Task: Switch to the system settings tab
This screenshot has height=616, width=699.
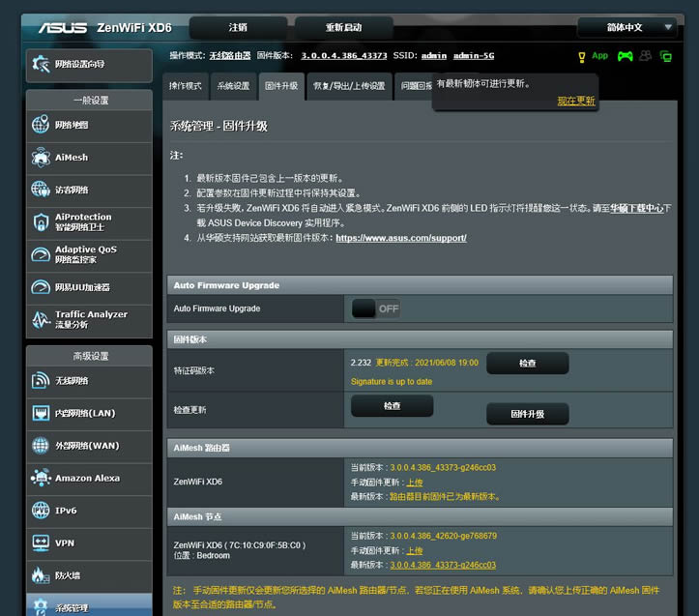Action: tap(233, 86)
